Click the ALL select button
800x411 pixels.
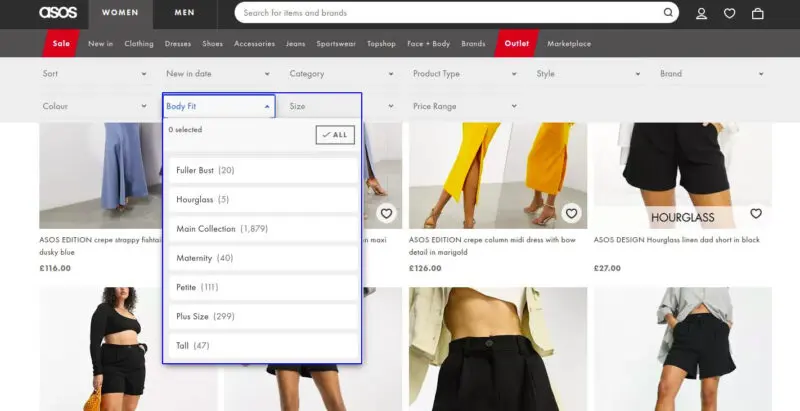(x=335, y=135)
